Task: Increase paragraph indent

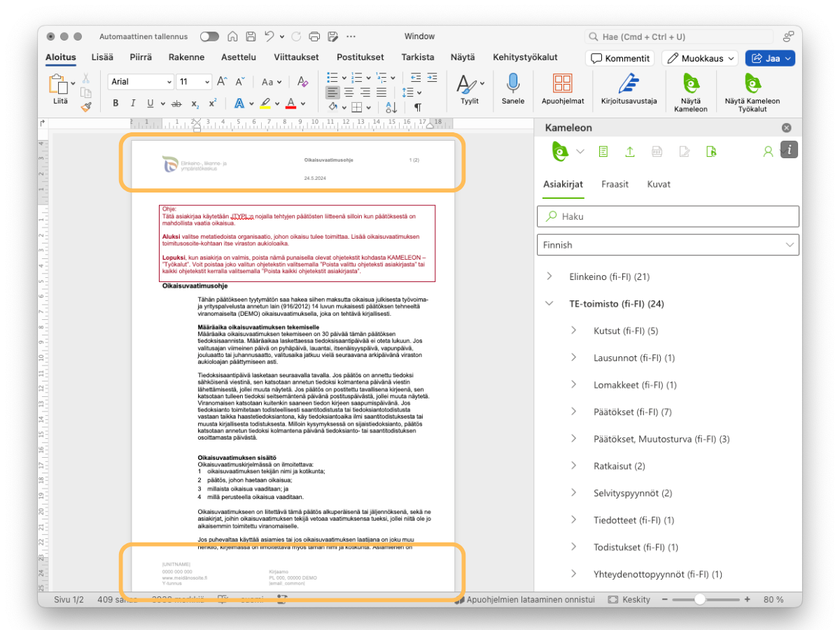Action: coord(432,77)
